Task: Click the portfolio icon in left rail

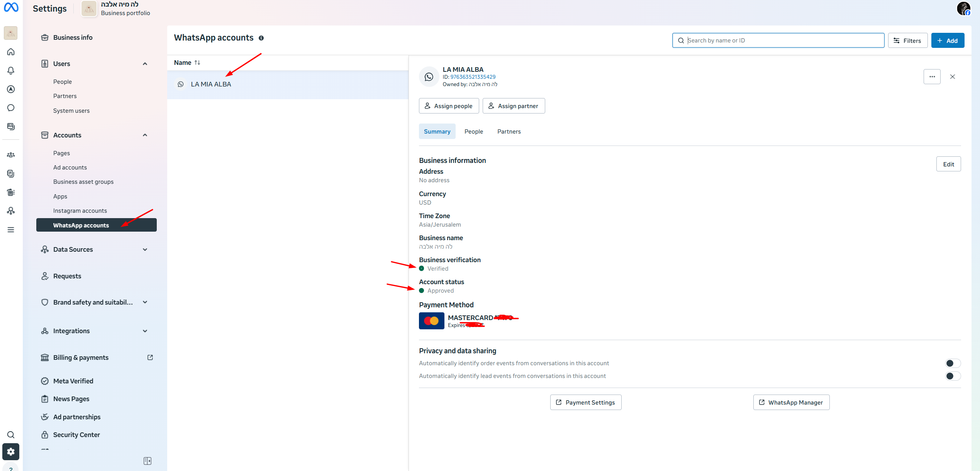Action: pos(11,33)
